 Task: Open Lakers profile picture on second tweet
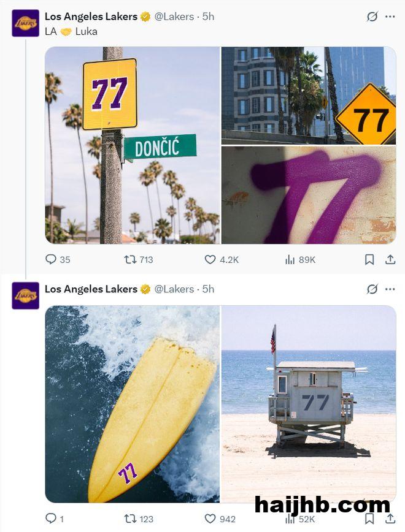tap(26, 295)
